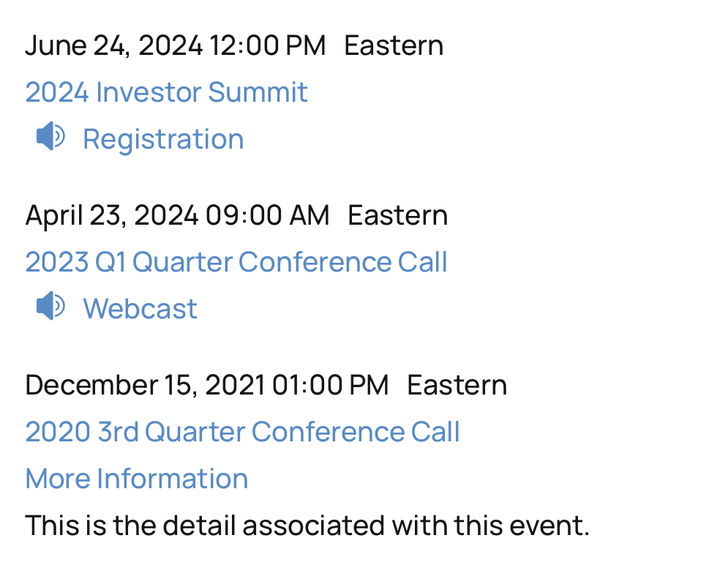Click the speaker icon beside Webcast
728x568 pixels.
[x=50, y=307]
